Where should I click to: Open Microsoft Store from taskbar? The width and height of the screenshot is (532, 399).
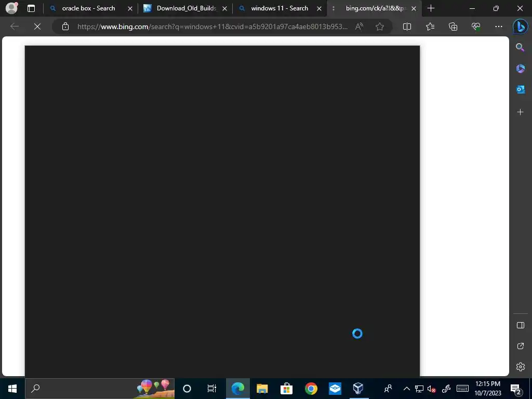pyautogui.click(x=286, y=389)
